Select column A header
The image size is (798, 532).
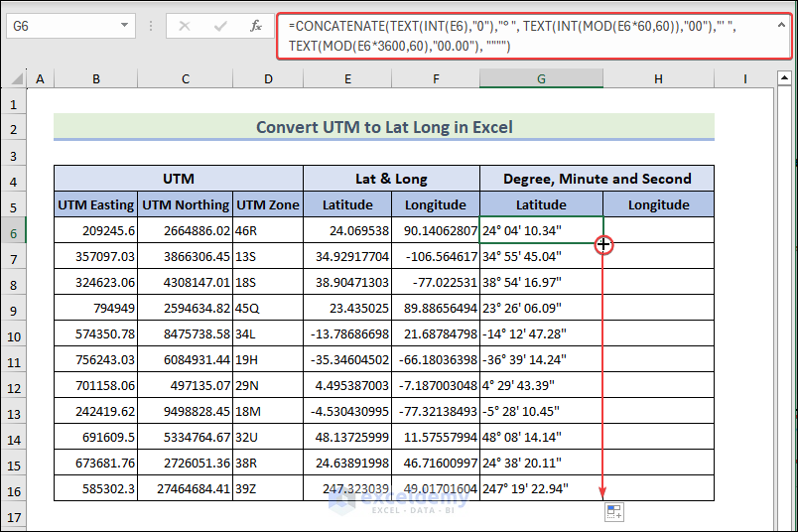pyautogui.click(x=40, y=79)
